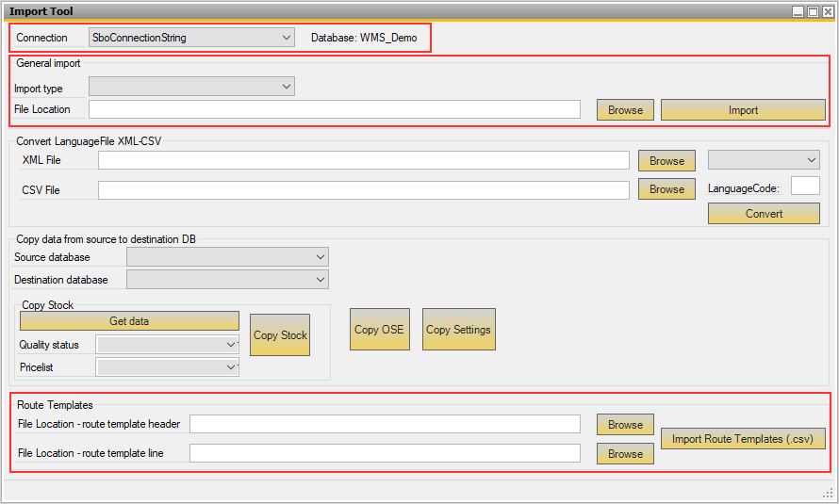Click the Copy OSE button
Image resolution: width=839 pixels, height=504 pixels.
pos(379,330)
